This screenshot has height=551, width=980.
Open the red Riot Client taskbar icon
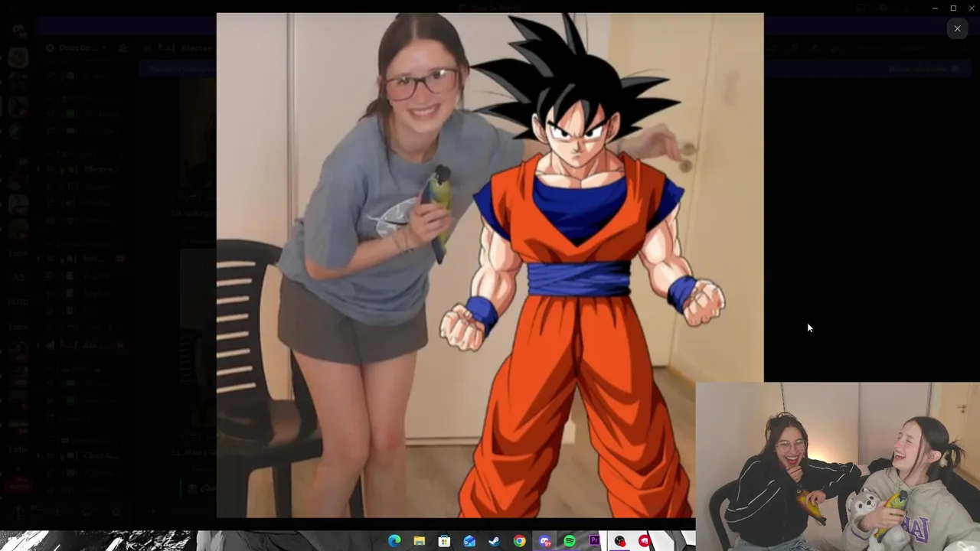(x=645, y=541)
